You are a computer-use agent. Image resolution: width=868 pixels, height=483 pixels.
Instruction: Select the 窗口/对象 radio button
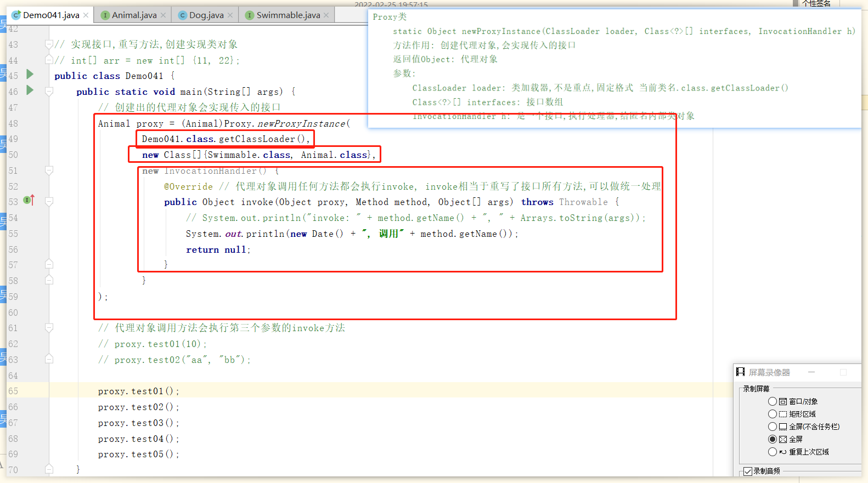coord(773,401)
